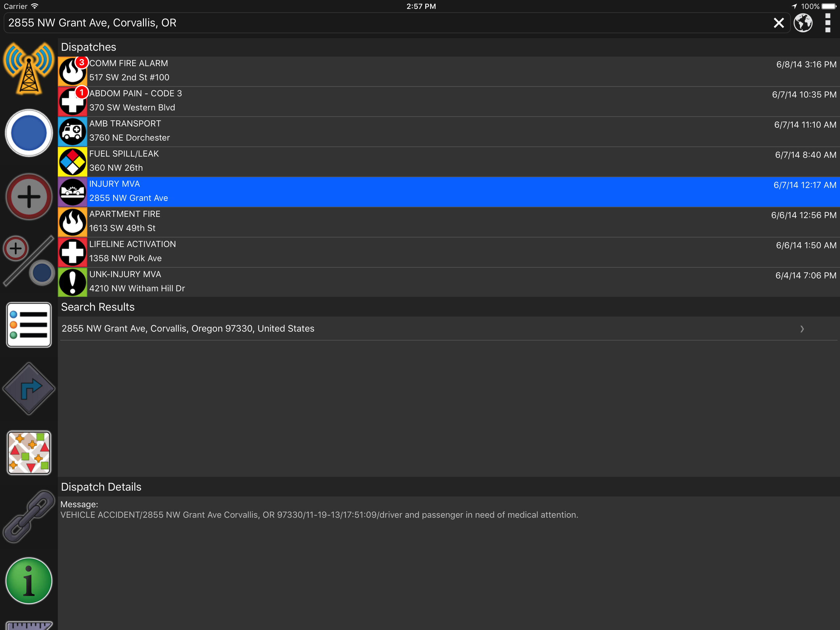Tap the 6/7/14 10:35 PM timestamp

(804, 95)
